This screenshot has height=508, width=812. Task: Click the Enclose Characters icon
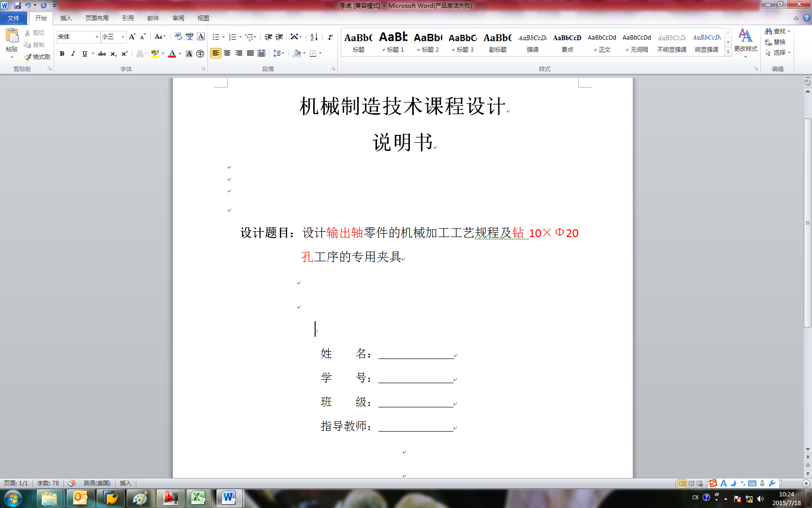pyautogui.click(x=200, y=54)
